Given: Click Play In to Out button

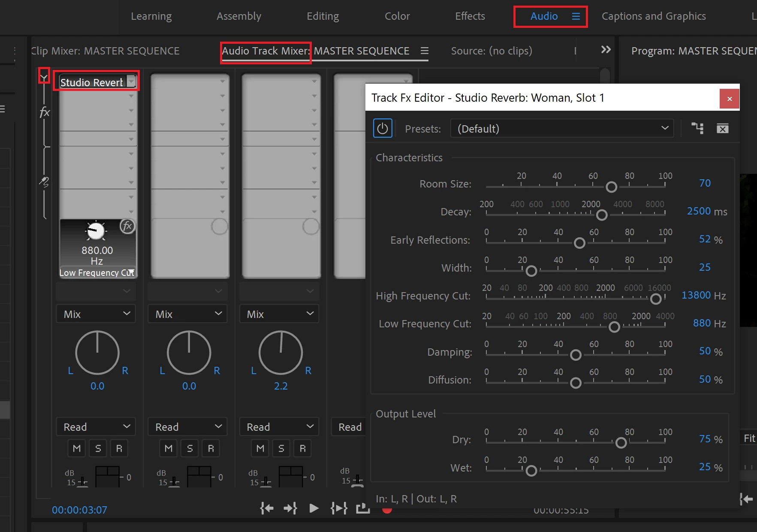Looking at the screenshot, I should [339, 508].
